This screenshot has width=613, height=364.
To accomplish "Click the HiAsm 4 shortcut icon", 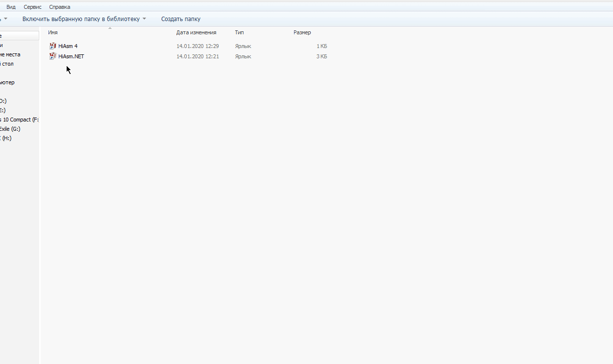I will [53, 46].
